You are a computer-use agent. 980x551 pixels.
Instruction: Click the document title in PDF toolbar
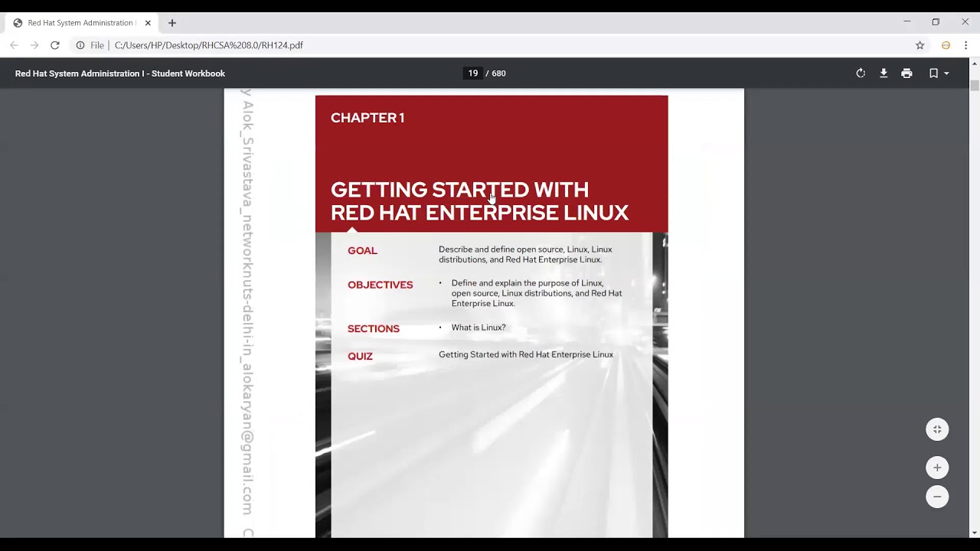(120, 73)
